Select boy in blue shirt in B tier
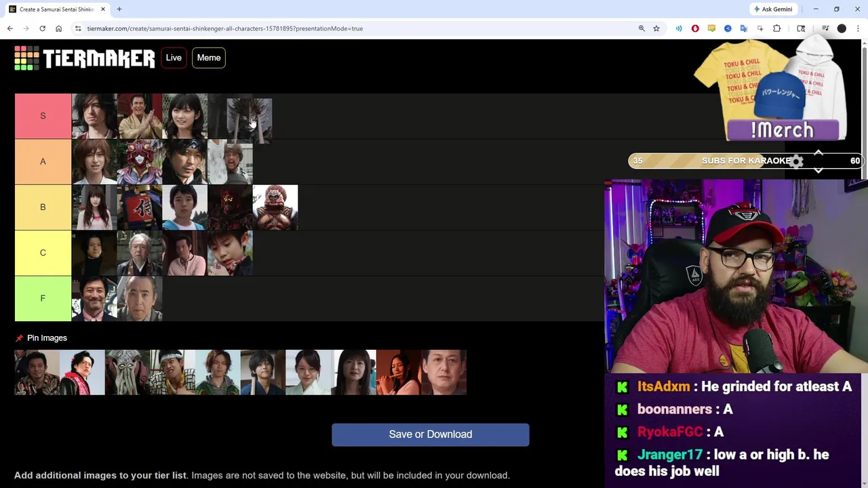 tap(184, 207)
